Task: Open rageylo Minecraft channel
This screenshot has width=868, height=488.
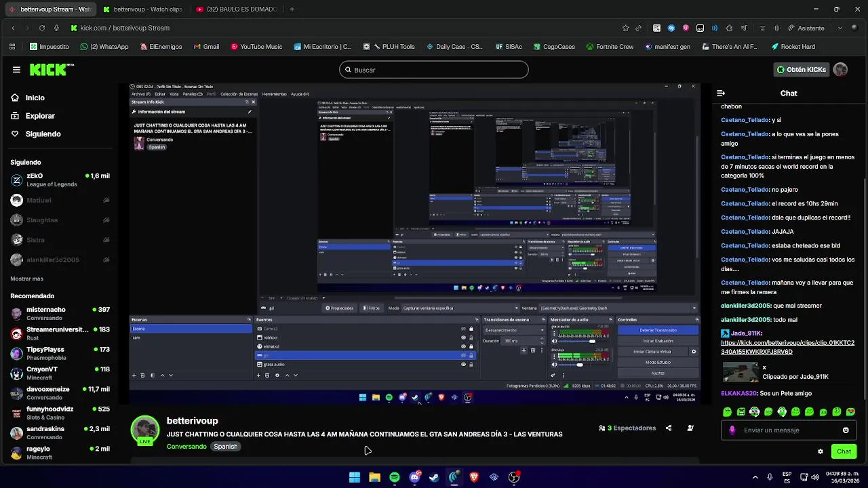Action: point(60,453)
